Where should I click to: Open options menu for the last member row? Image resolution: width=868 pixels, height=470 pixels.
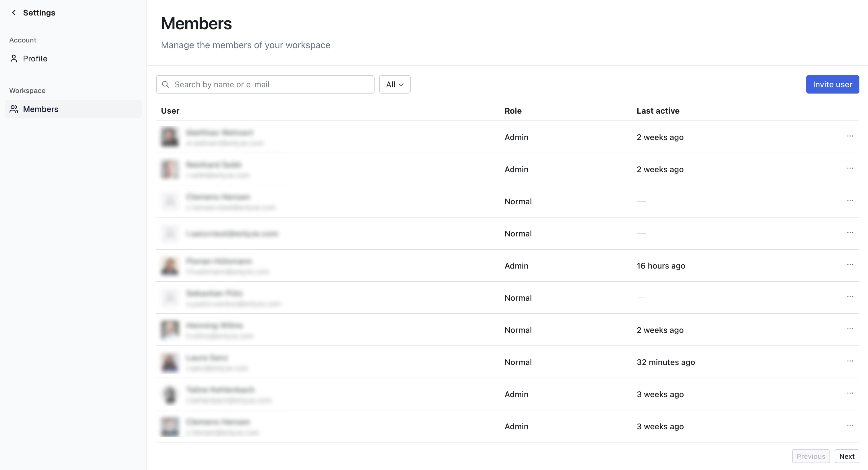(x=850, y=425)
